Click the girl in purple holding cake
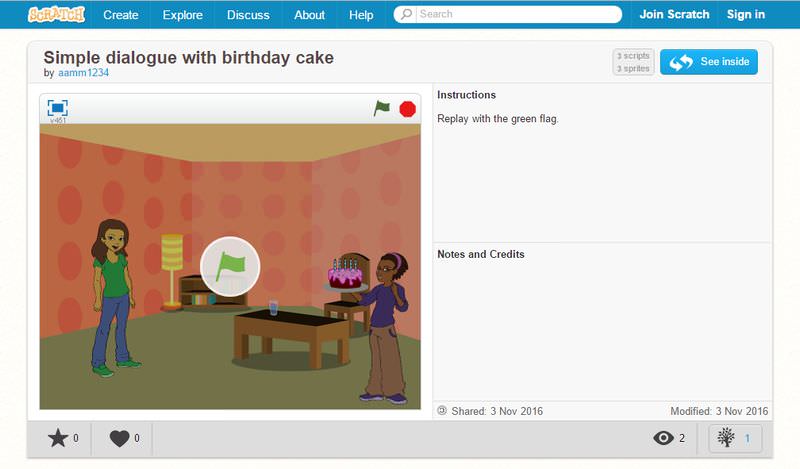Viewport: 800px width, 469px height. pyautogui.click(x=387, y=328)
